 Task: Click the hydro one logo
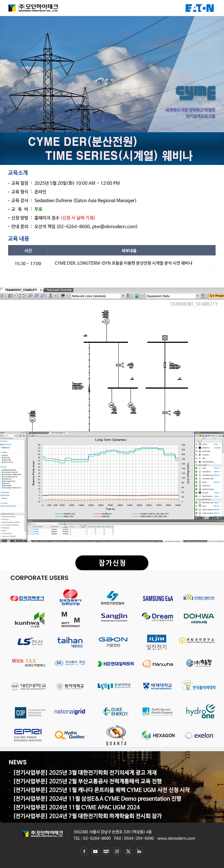[x=200, y=711]
